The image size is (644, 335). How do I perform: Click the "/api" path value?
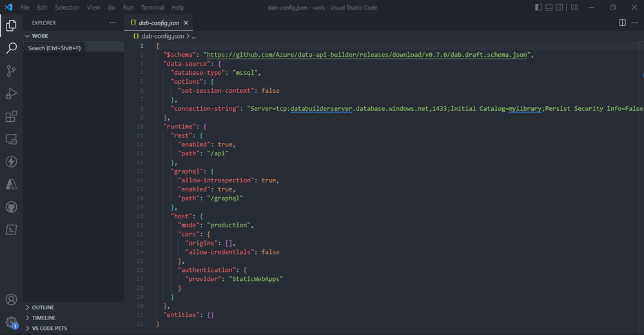pos(218,153)
